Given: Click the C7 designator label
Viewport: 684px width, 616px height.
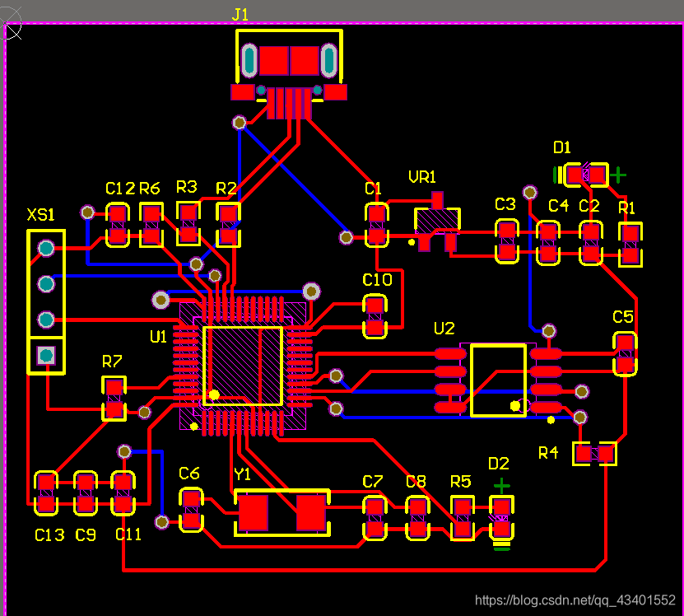Looking at the screenshot, I should [373, 482].
